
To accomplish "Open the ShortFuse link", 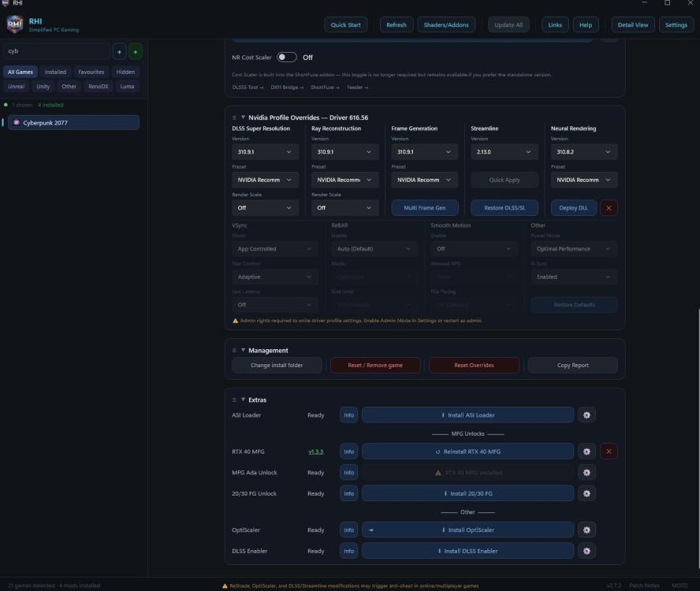I will [x=325, y=87].
